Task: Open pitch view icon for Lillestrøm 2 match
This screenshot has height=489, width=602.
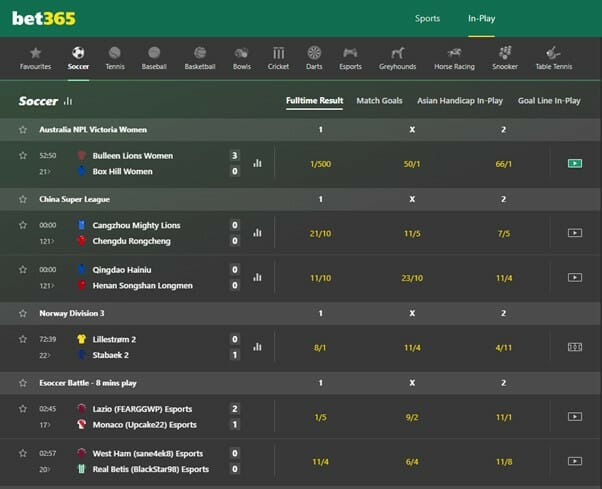Action: (575, 347)
